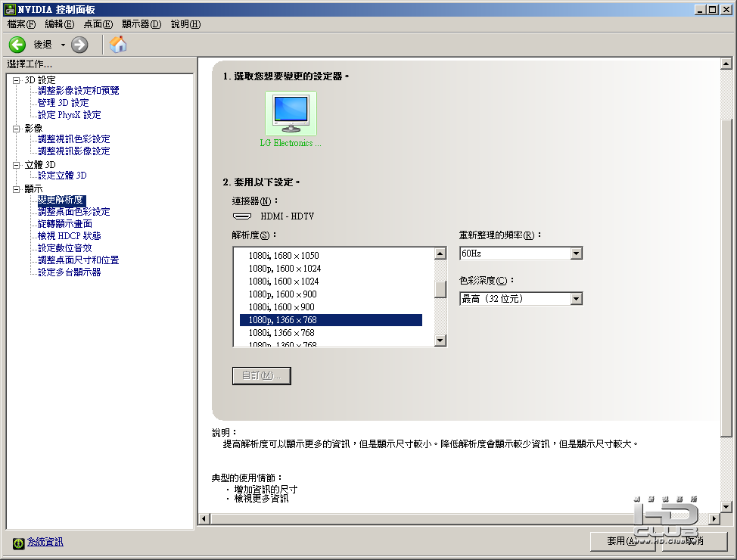Click the 取消 cancel button
This screenshot has width=737, height=560.
coord(694,541)
